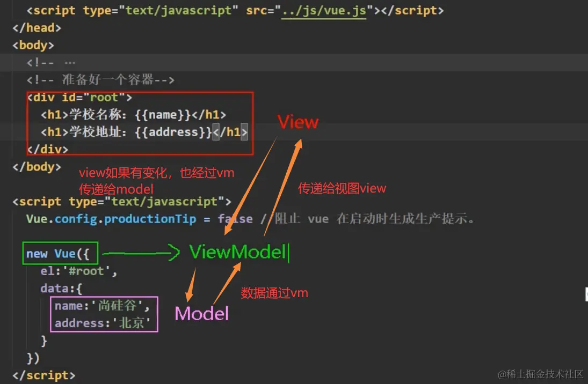The height and width of the screenshot is (384, 588).
Task: Click the "new Vue({" green-boxed code
Action: coord(59,253)
